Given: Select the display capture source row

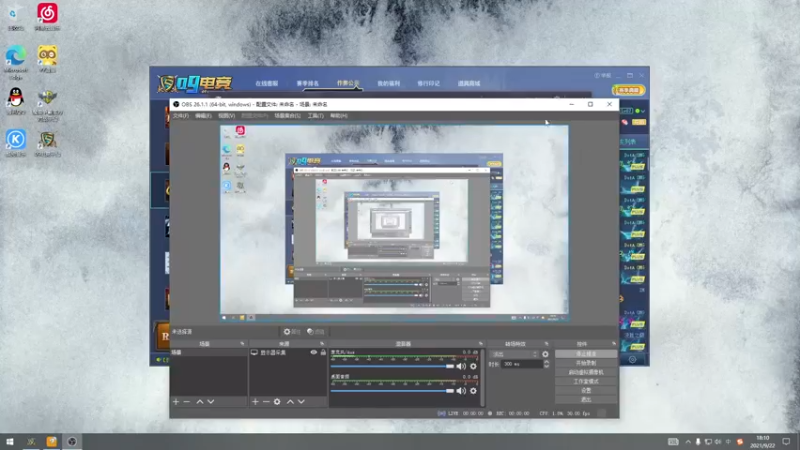Looking at the screenshot, I should tap(288, 353).
